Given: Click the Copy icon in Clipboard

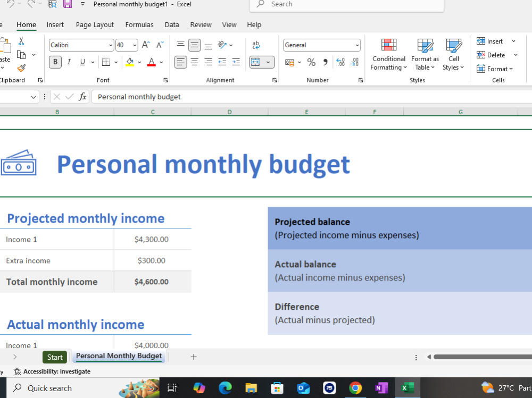Looking at the screenshot, I should click(x=21, y=55).
